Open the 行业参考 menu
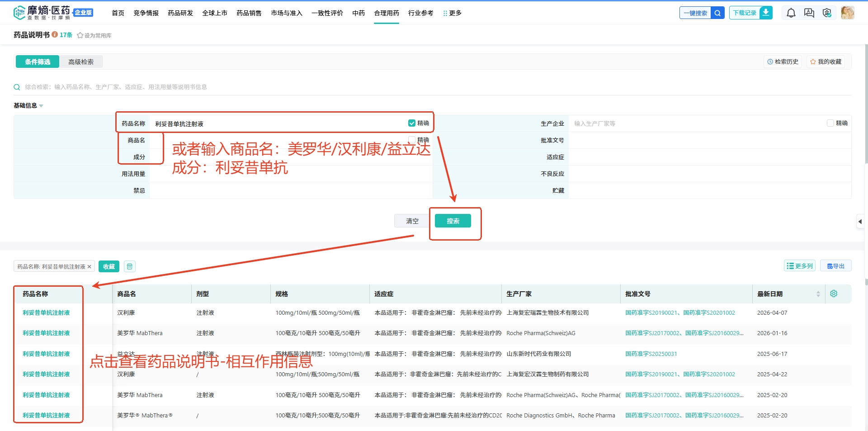The width and height of the screenshot is (868, 431). 421,13
